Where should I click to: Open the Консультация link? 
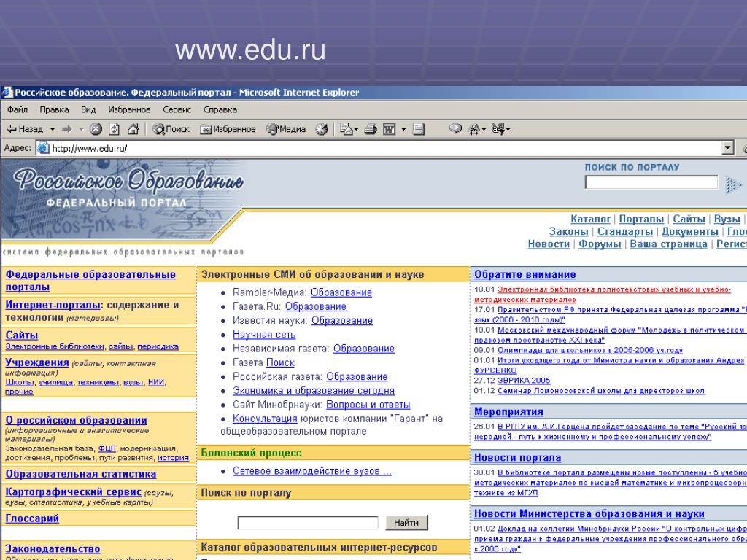point(265,419)
